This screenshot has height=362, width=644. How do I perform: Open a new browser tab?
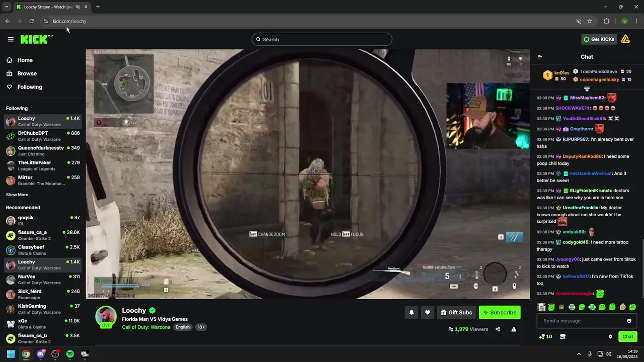(x=98, y=7)
